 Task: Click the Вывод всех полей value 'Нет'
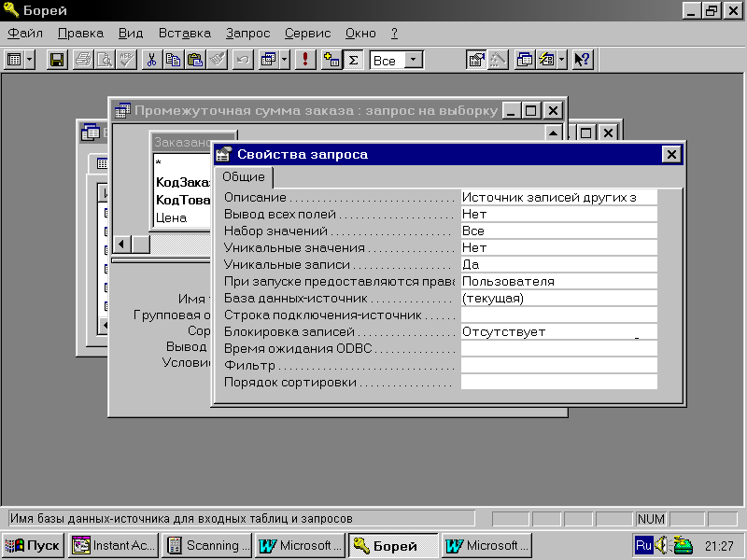tap(558, 214)
